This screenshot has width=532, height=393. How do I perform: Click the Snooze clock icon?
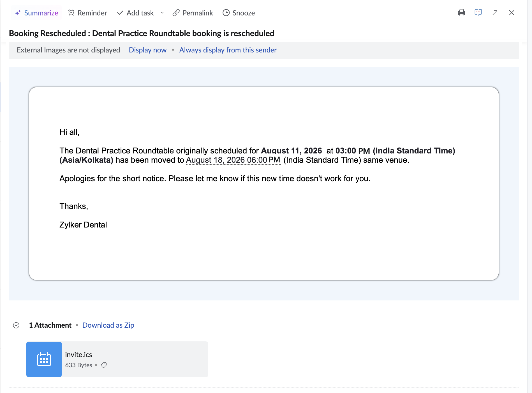(226, 13)
